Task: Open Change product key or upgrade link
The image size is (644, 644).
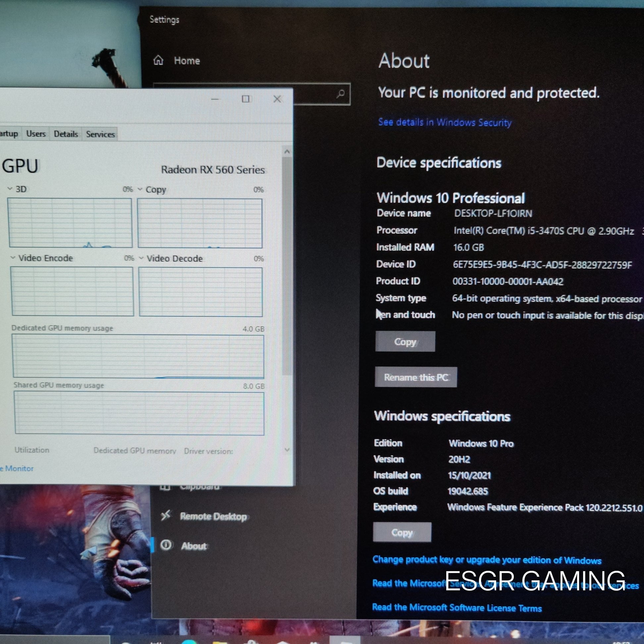Action: (487, 560)
